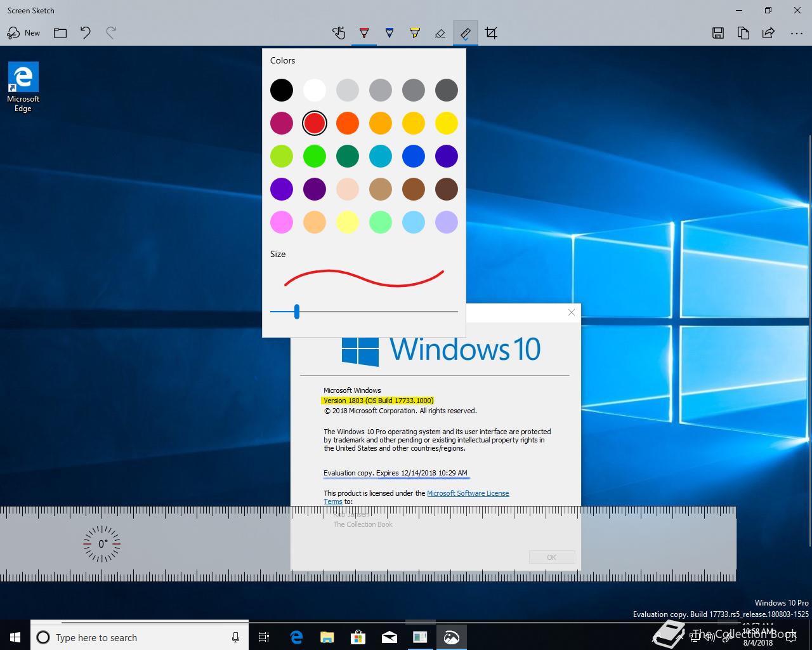The width and height of the screenshot is (812, 650).
Task: Open the Windows Start menu
Action: (x=15, y=637)
